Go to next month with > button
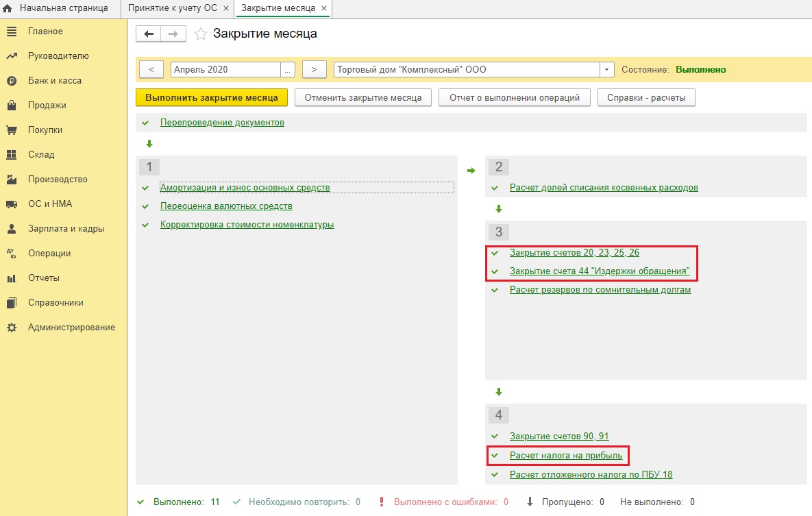 click(x=315, y=69)
